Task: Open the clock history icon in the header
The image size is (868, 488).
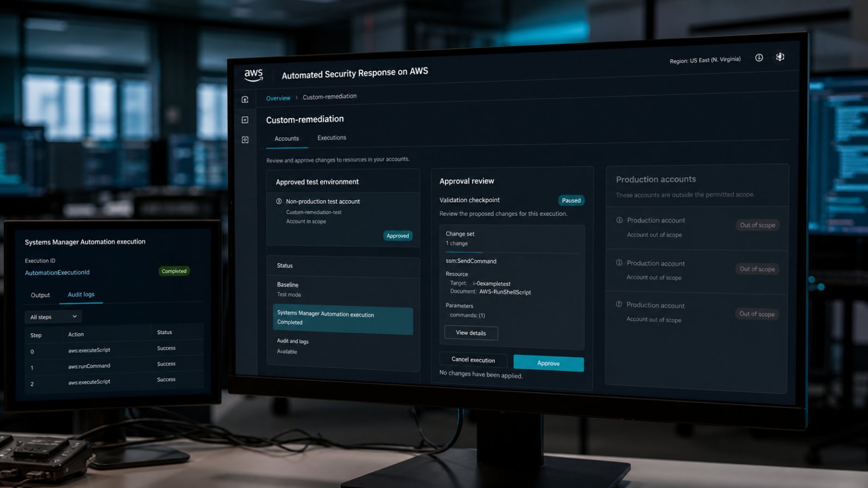Action: [x=759, y=57]
